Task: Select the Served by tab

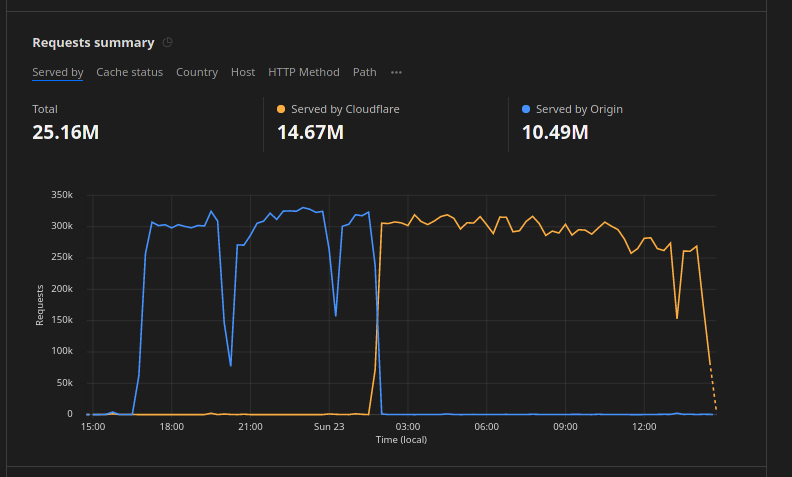Action: [x=57, y=72]
